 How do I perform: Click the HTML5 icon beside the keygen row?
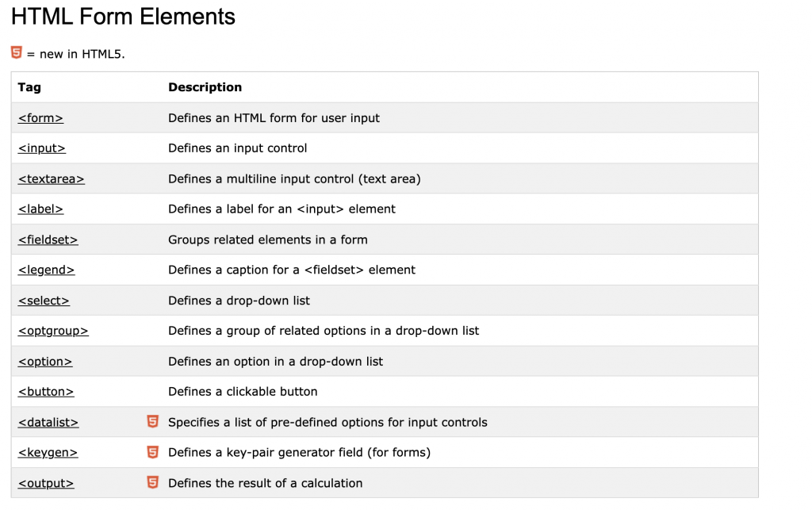[x=152, y=452]
